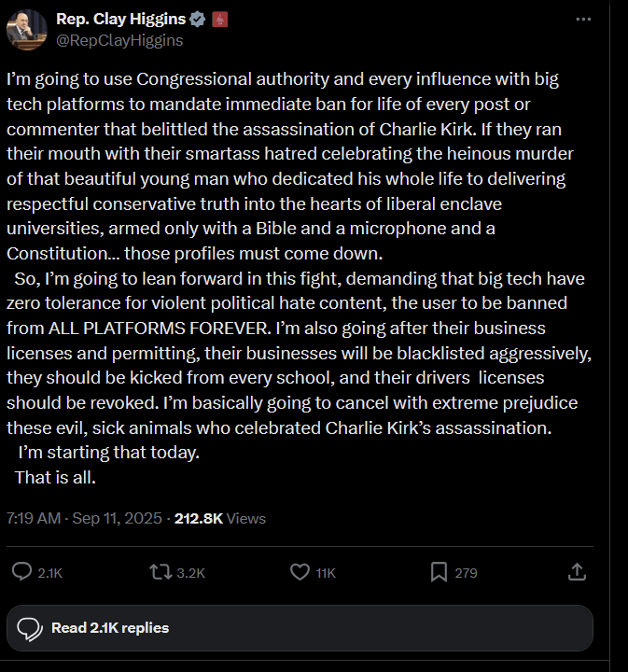Click the 3.2K repost count

click(x=190, y=573)
